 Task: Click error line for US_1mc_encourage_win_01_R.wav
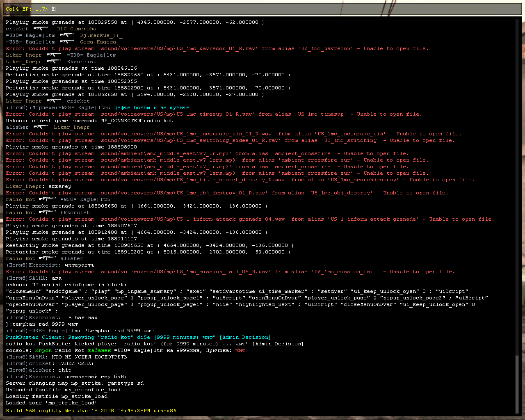click(234, 134)
